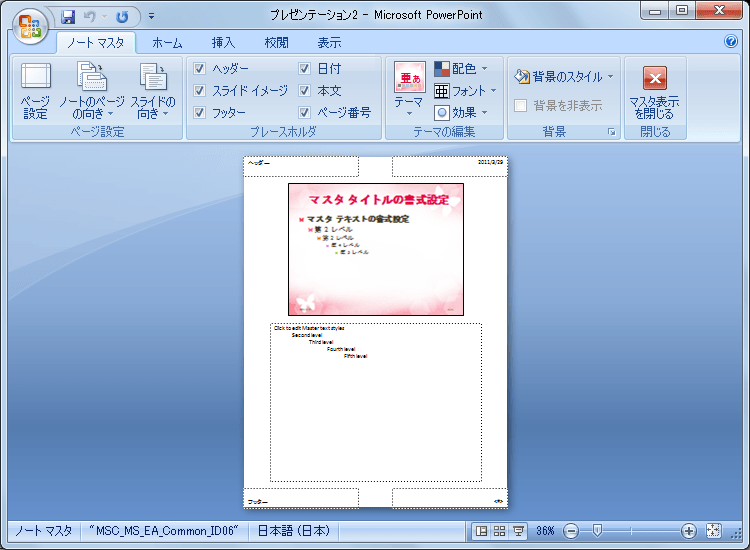Viewport: 750px width, 550px height.
Task: Undo the last action
Action: click(90, 17)
